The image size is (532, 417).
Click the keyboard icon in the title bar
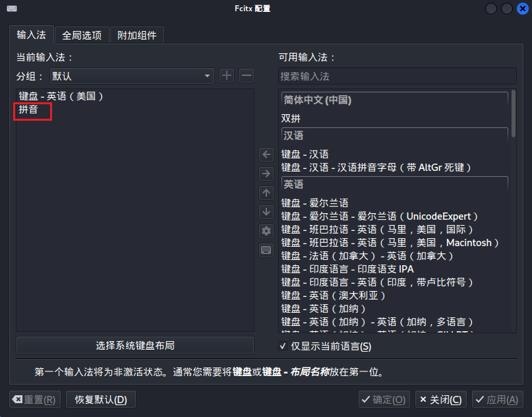tap(12, 9)
